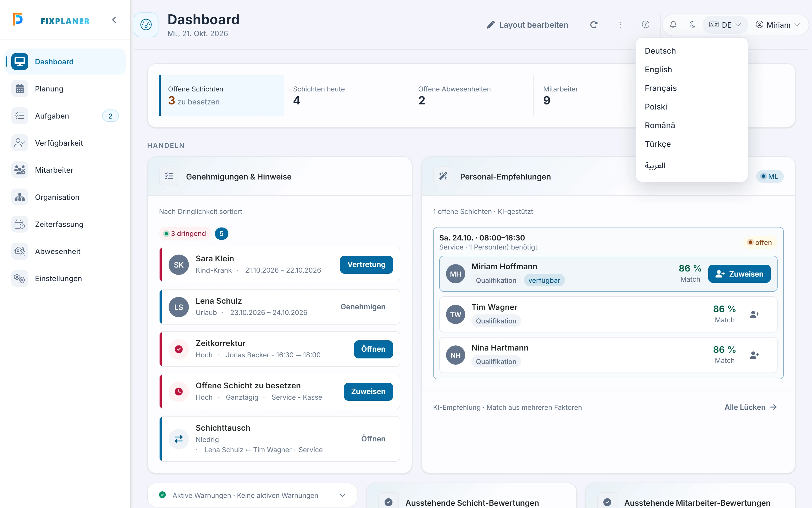Click the Offene Abwesenheiten stat

point(471,95)
